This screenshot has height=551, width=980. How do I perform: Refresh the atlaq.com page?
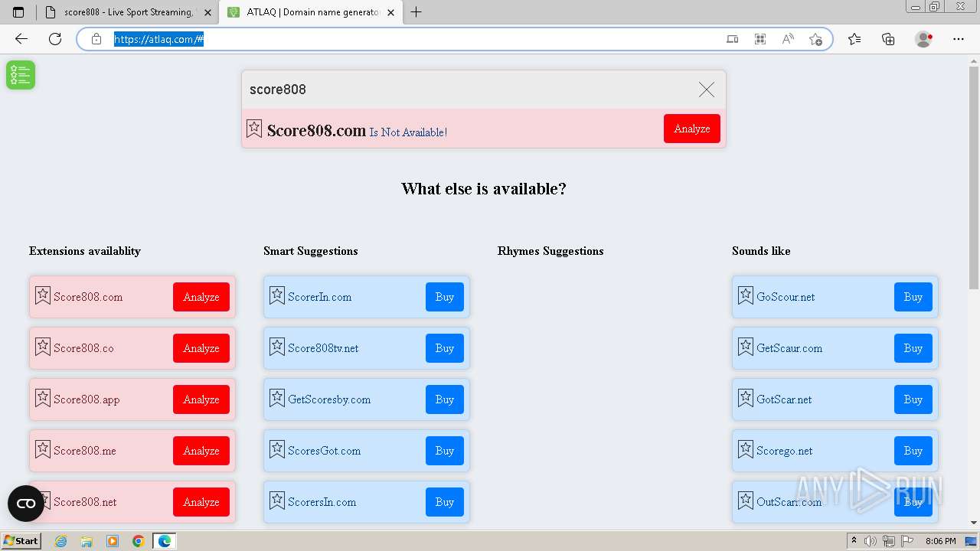[55, 39]
